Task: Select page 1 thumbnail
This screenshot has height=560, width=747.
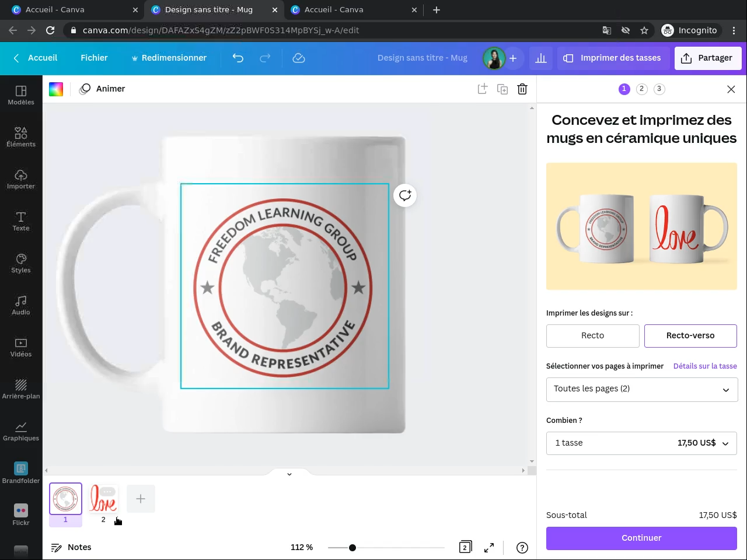Action: (x=65, y=499)
